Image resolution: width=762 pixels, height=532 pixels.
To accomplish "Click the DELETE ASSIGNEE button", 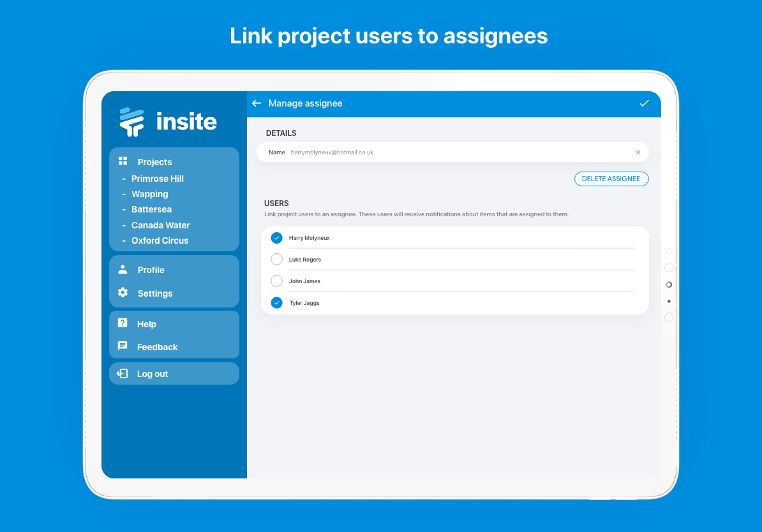I will 611,179.
